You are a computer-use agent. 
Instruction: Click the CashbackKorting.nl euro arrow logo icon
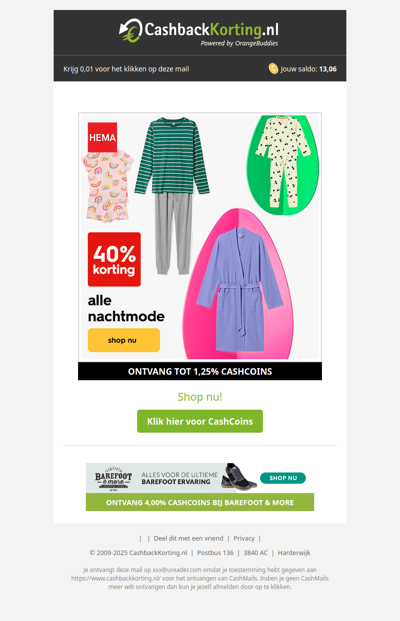131,30
